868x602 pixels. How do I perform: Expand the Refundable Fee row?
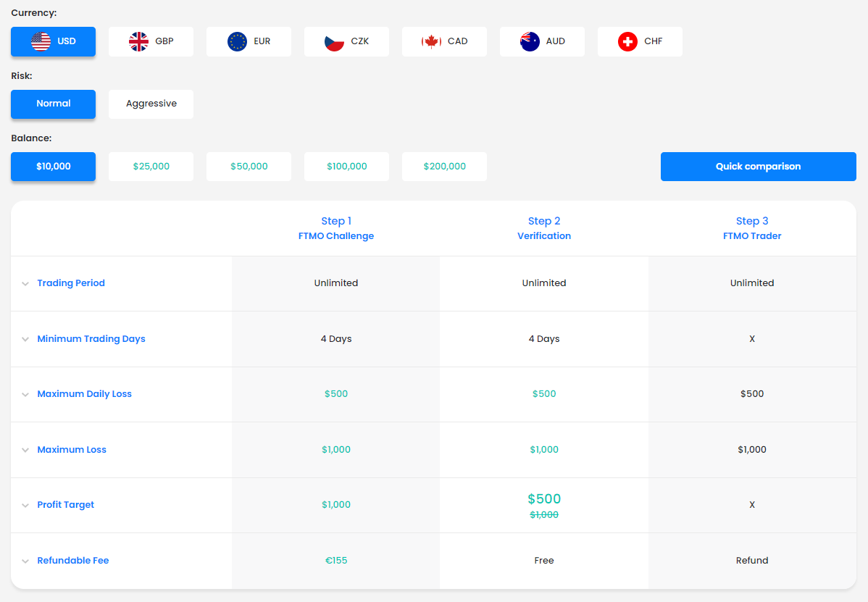pos(72,560)
